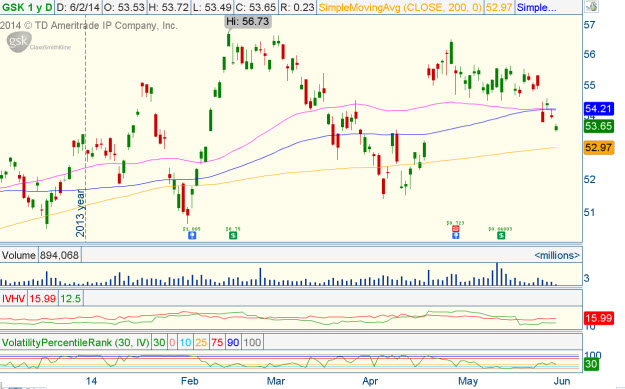Click the orange 52.97 price axis bubble
Image resolution: width=625 pixels, height=389 pixels.
pyautogui.click(x=599, y=147)
